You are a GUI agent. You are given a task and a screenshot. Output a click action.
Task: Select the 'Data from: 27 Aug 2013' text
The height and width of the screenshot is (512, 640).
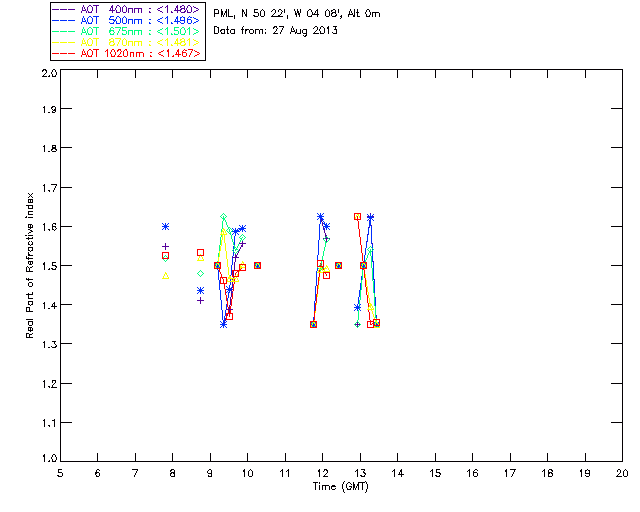[x=276, y=31]
